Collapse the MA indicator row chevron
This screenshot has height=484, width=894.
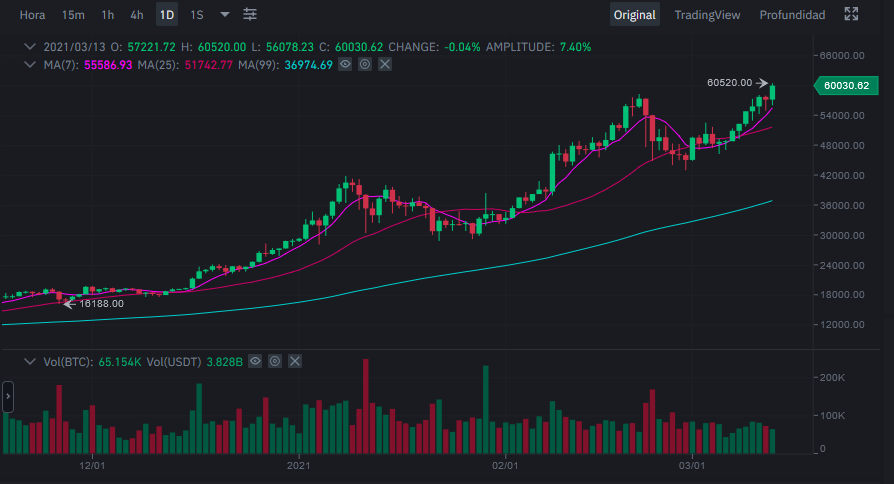(x=30, y=64)
